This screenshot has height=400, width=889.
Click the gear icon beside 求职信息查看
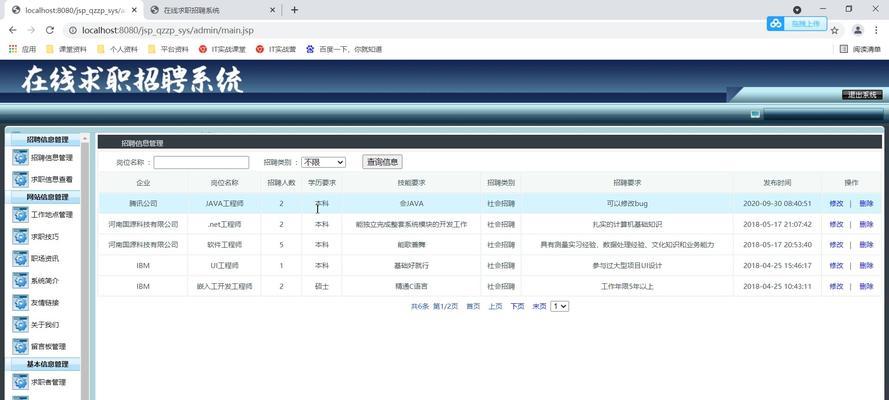pos(20,180)
